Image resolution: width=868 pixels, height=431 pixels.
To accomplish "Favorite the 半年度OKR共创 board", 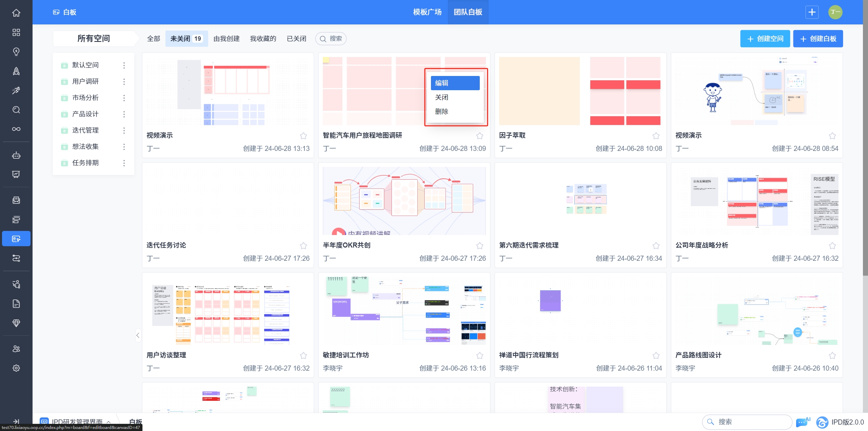I will (479, 246).
